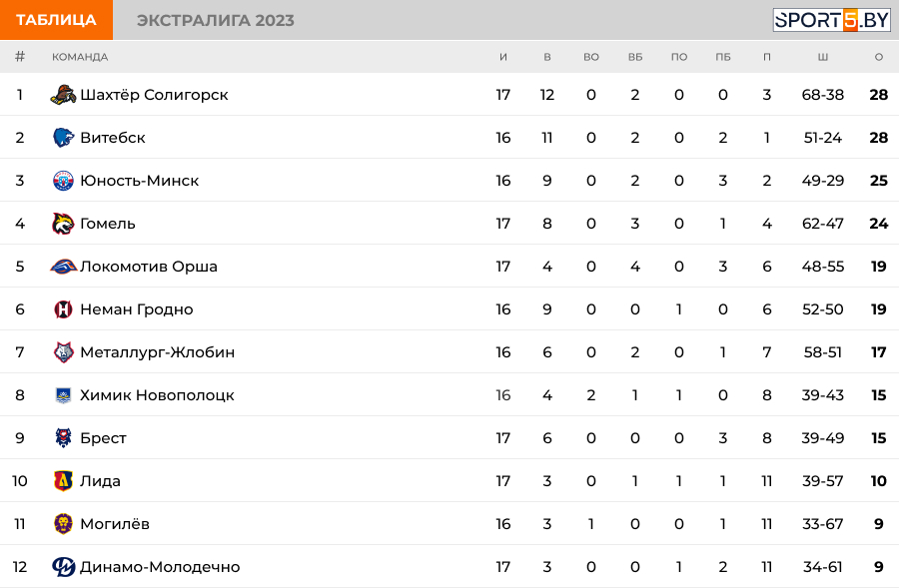
Task: Open the Динамо-Молодечно team name link
Action: click(x=160, y=567)
